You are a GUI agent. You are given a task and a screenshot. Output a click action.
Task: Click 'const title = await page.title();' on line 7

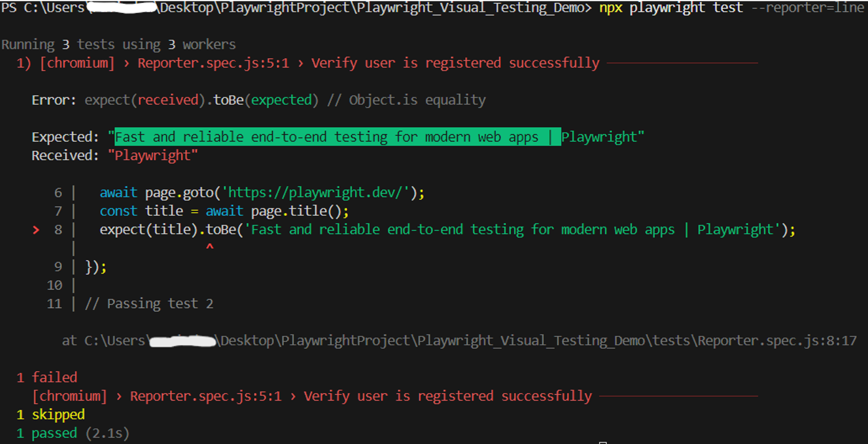point(224,211)
